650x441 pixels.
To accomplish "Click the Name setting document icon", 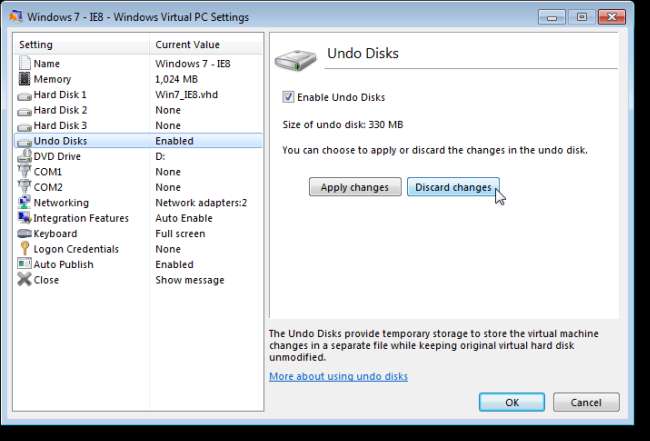I will tap(24, 63).
